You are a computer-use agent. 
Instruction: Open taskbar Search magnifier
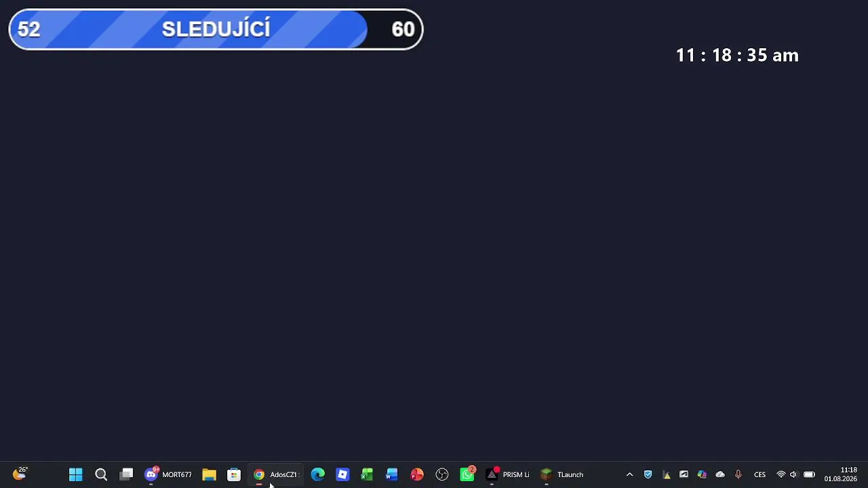101,474
